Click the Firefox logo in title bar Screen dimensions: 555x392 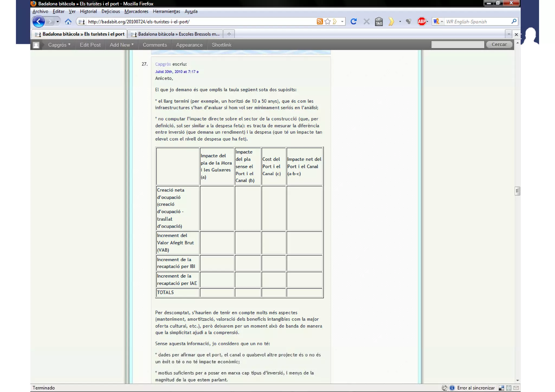[x=34, y=4]
